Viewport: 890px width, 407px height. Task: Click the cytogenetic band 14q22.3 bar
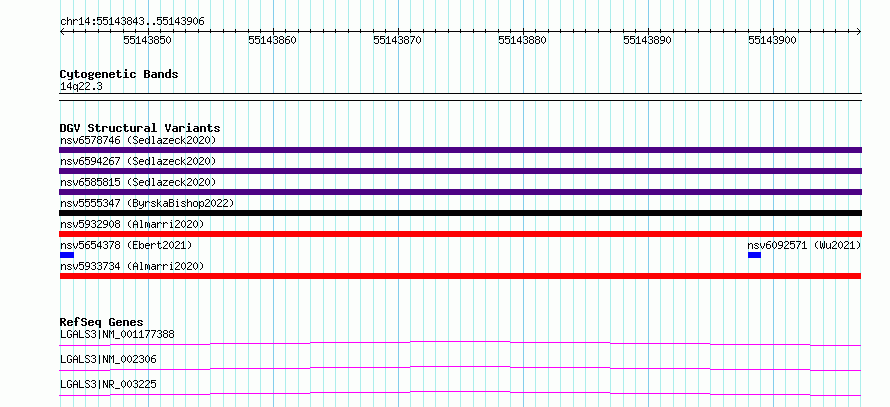click(460, 96)
